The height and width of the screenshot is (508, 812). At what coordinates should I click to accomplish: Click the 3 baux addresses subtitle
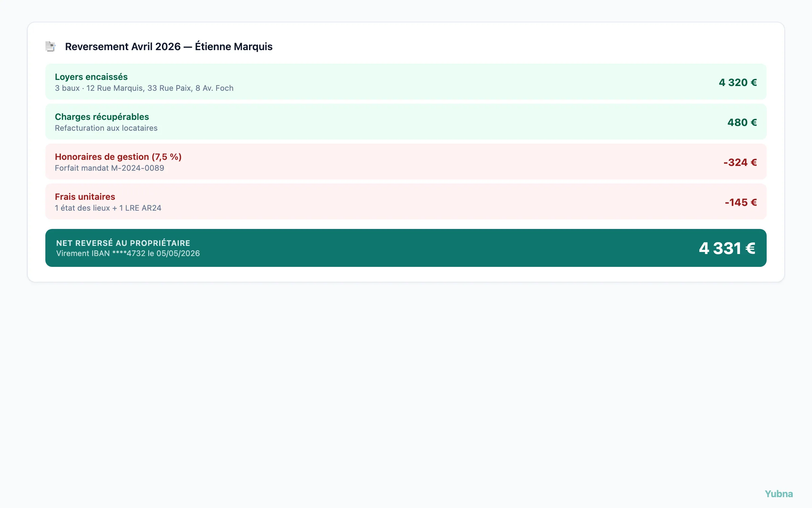point(144,88)
